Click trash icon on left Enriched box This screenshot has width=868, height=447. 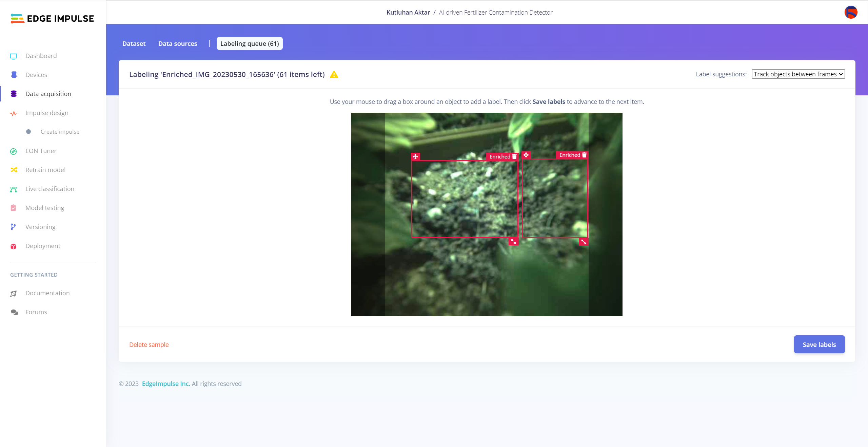514,156
